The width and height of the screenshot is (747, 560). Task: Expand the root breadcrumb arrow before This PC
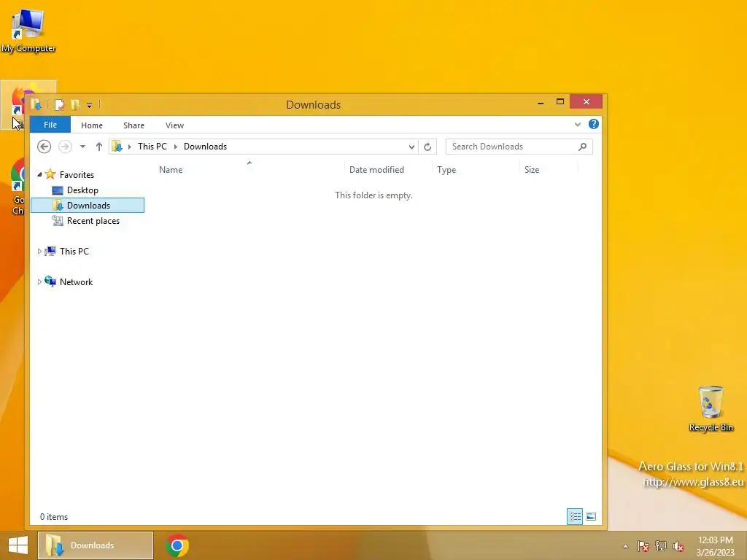[130, 147]
